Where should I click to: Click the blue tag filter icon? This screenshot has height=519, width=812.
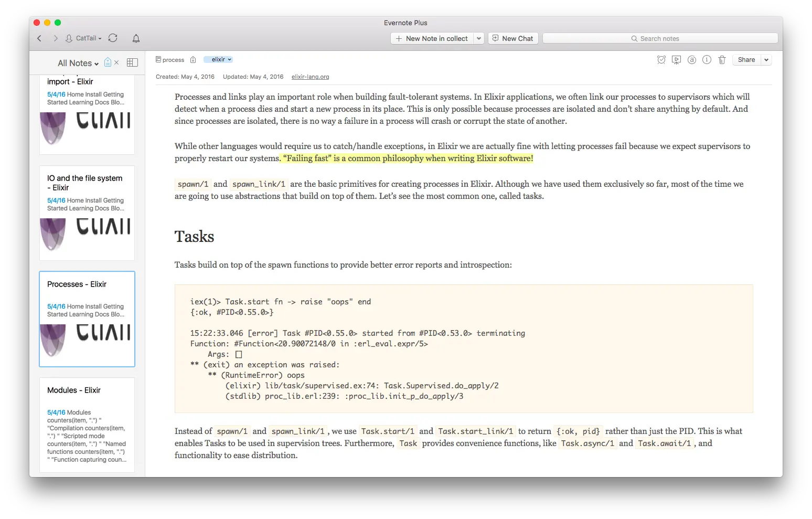tap(108, 62)
